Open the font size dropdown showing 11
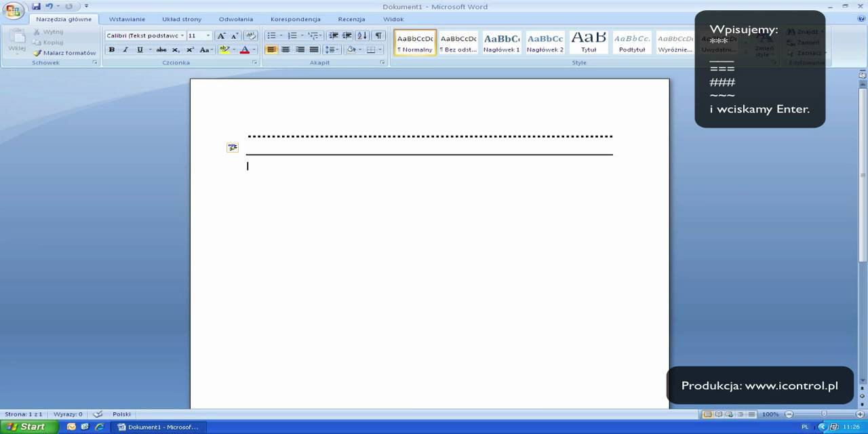 [208, 36]
